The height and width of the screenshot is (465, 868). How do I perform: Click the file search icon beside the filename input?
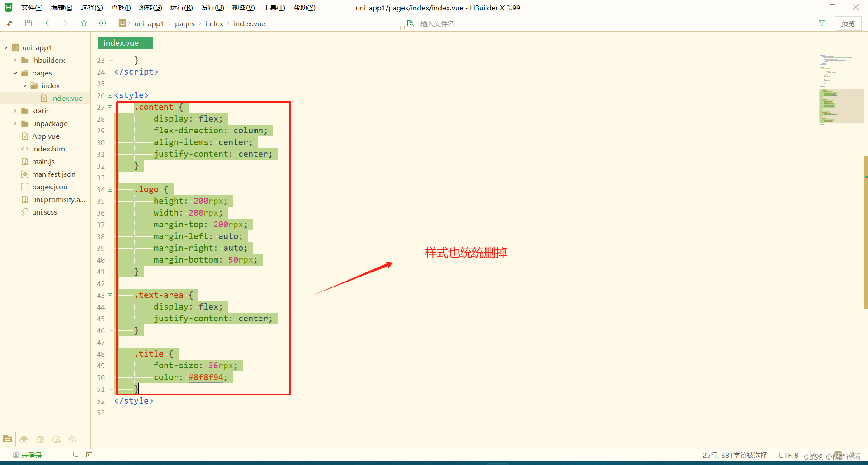[x=410, y=23]
